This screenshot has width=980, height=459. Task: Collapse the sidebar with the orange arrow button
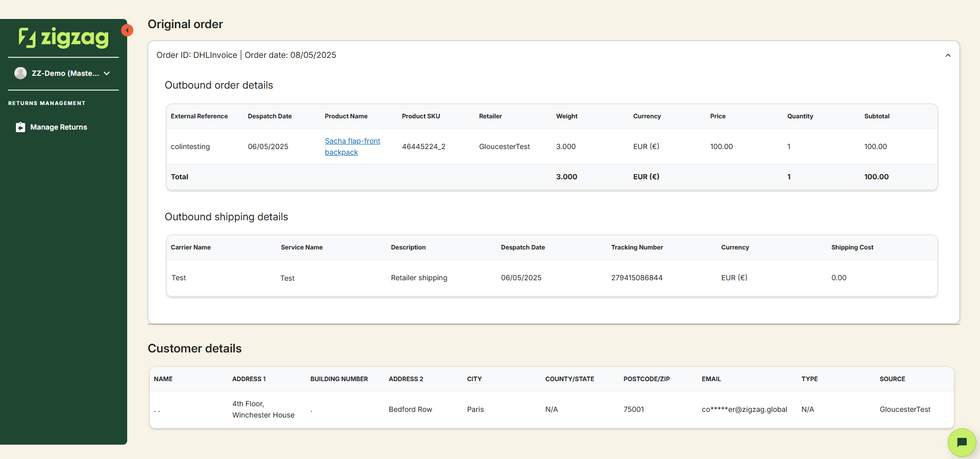point(127,30)
